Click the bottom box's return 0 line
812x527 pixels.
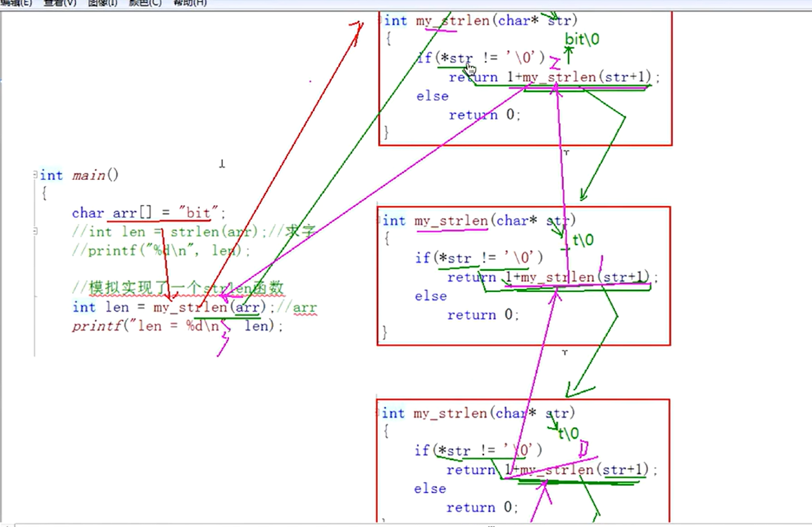(482, 507)
